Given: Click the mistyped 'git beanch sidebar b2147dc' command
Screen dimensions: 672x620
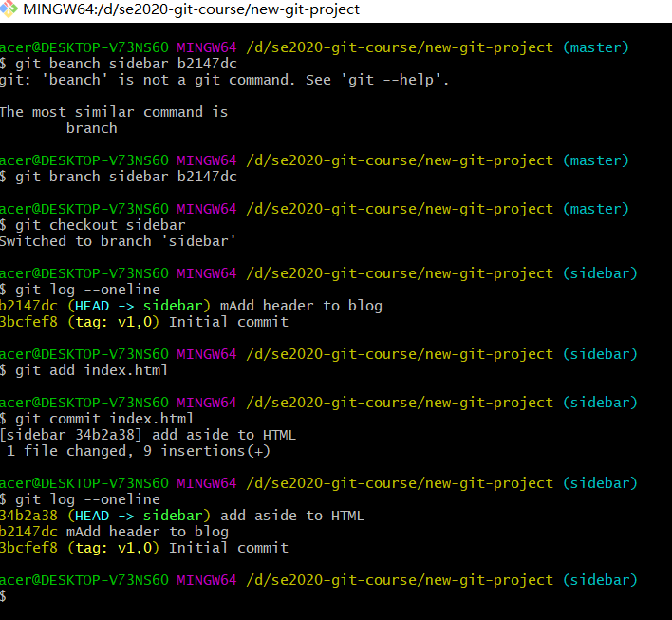Looking at the screenshot, I should pyautogui.click(x=119, y=64).
